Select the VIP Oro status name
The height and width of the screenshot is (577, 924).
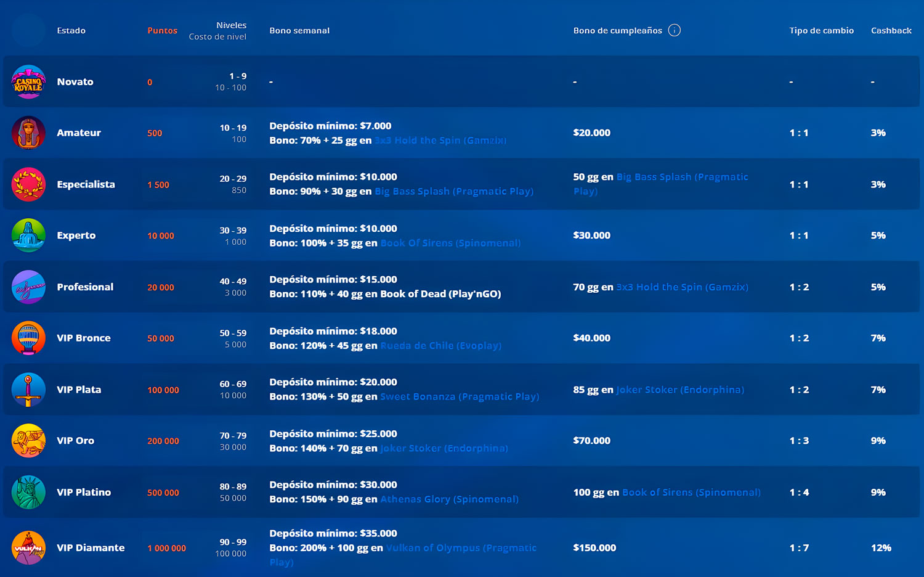[x=76, y=441]
